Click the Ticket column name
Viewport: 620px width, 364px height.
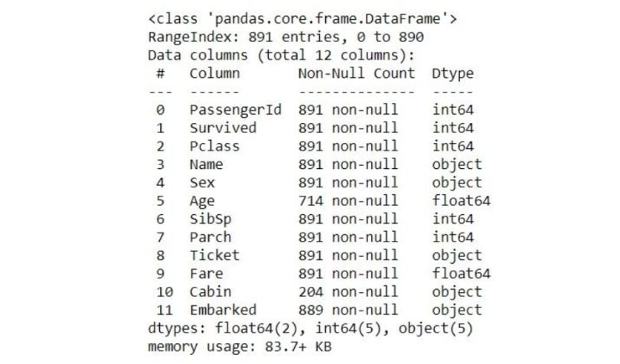(215, 255)
